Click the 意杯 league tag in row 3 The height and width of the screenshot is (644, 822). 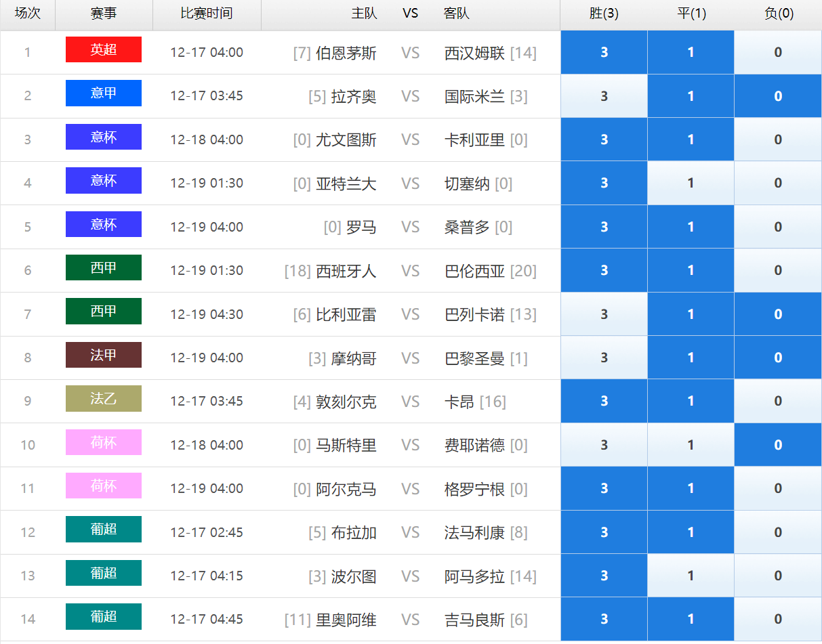pyautogui.click(x=104, y=137)
